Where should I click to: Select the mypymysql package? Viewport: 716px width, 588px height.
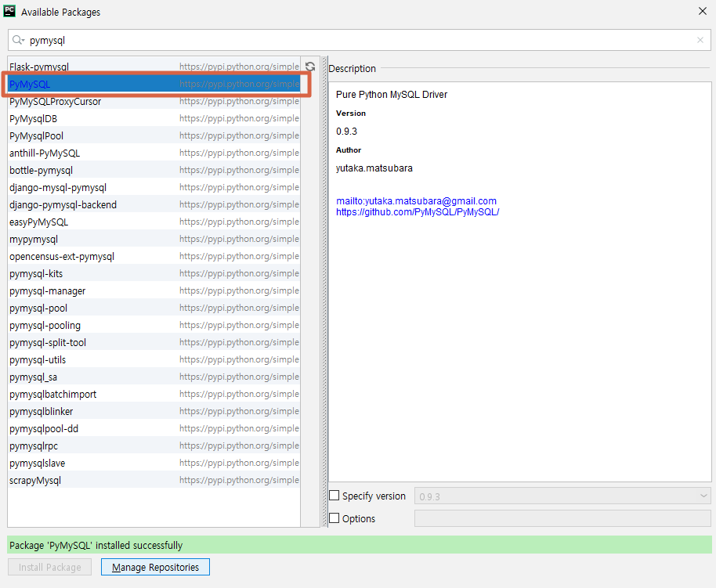click(154, 240)
